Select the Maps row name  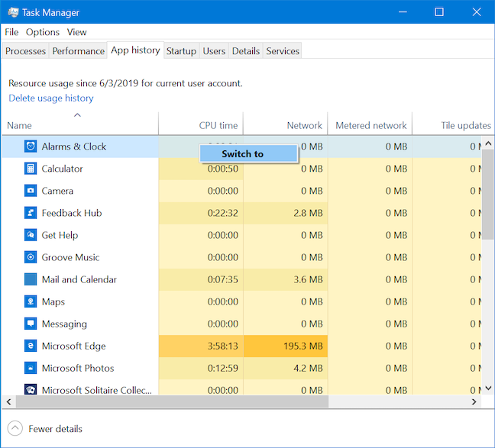tap(53, 302)
